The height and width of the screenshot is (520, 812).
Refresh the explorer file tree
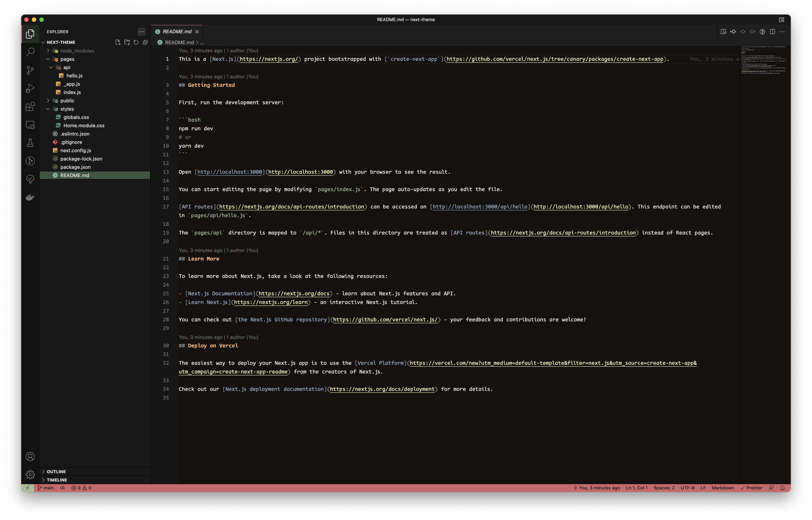136,42
